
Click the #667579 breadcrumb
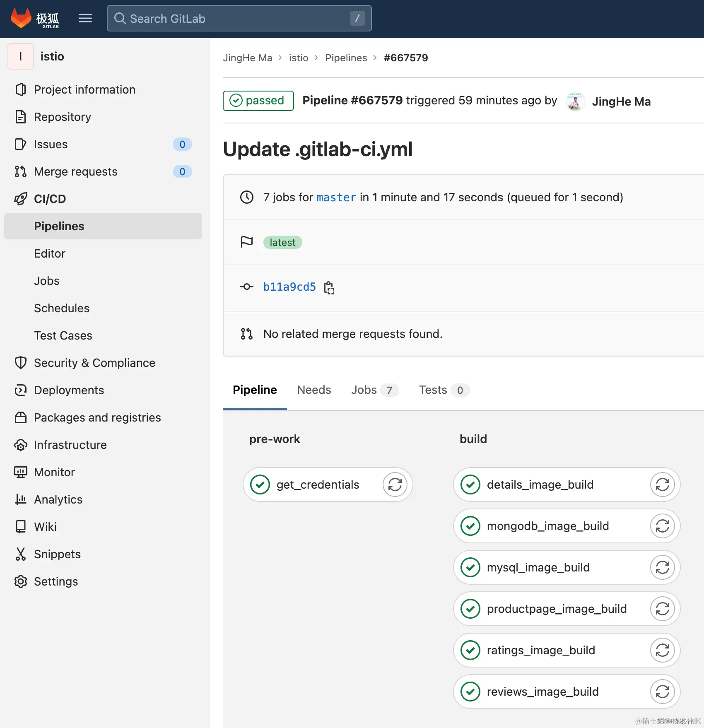406,58
